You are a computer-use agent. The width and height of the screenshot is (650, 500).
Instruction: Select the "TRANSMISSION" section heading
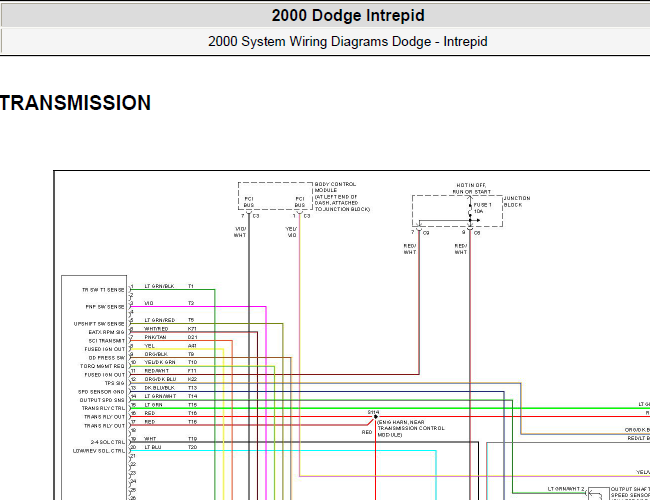[x=75, y=103]
